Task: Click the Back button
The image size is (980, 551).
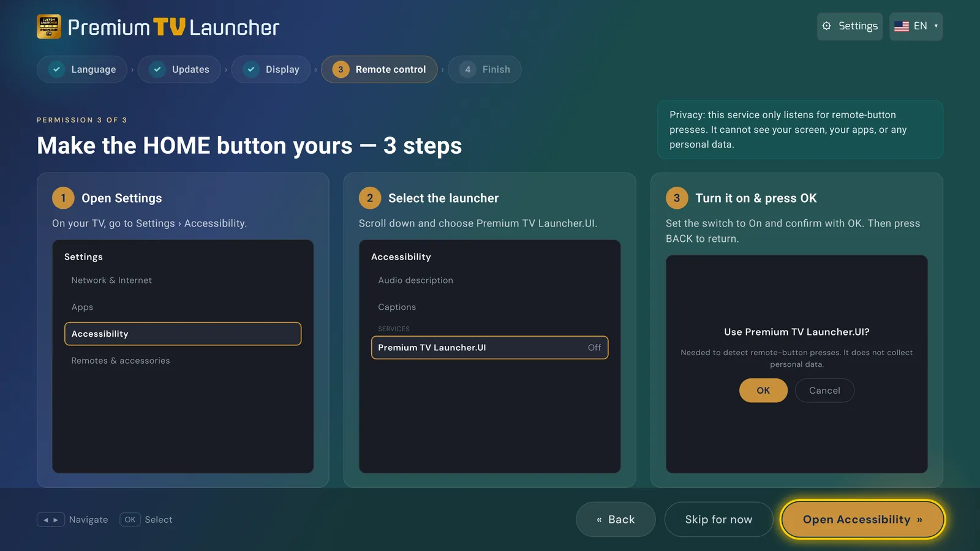Action: [x=616, y=519]
